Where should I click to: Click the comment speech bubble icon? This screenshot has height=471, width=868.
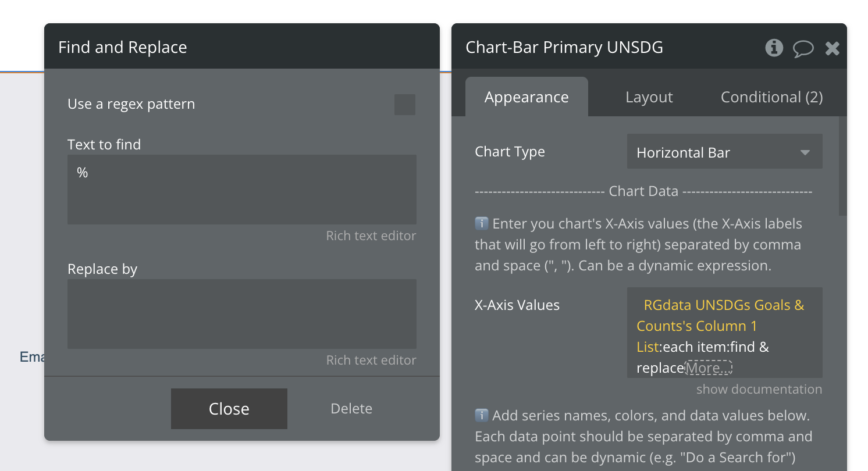tap(803, 48)
